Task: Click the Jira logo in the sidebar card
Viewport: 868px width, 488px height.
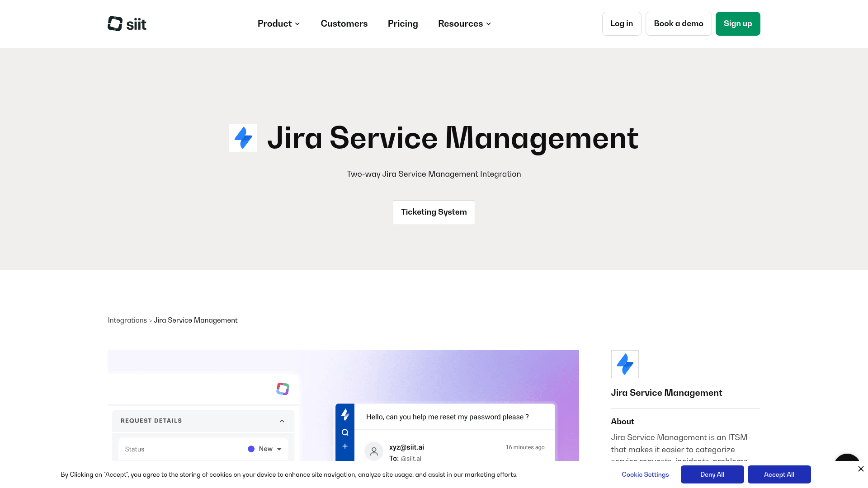Action: (625, 364)
